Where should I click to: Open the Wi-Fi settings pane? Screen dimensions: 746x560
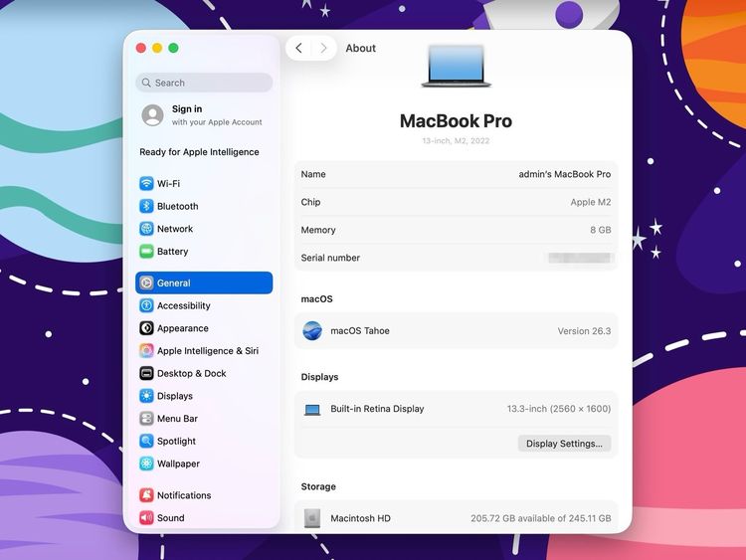(204, 184)
